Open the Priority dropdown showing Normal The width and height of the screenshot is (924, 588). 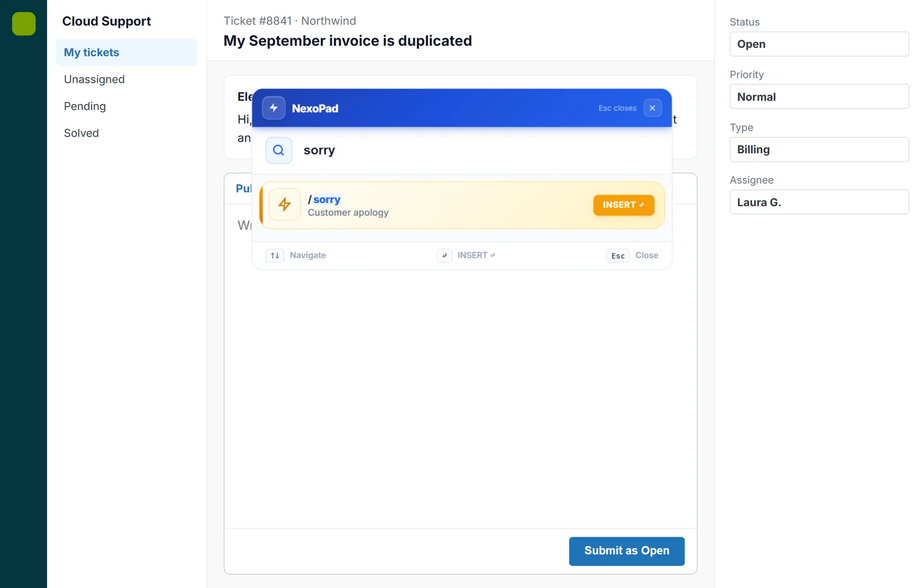point(819,96)
